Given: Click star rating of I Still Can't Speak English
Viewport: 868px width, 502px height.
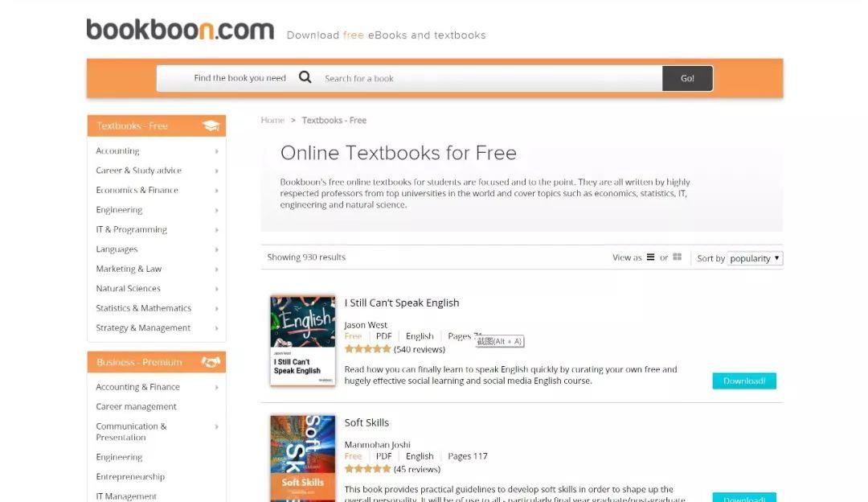Looking at the screenshot, I should [x=367, y=349].
